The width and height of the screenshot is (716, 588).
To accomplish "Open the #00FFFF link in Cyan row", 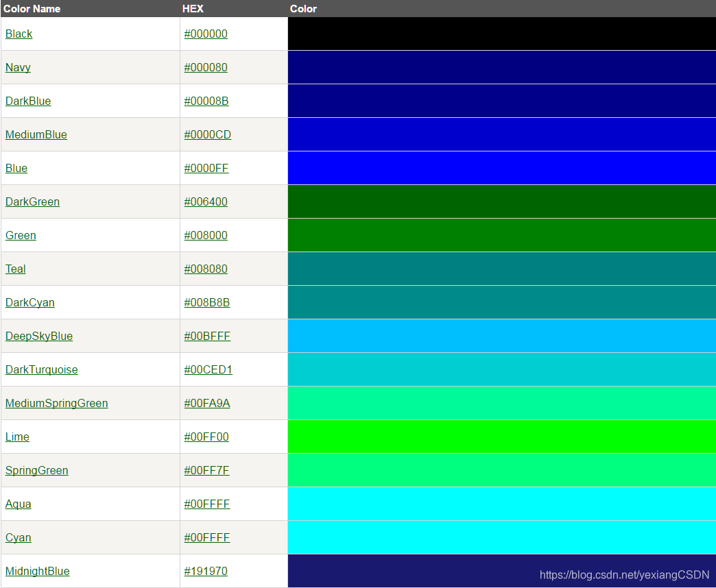I will tap(207, 537).
